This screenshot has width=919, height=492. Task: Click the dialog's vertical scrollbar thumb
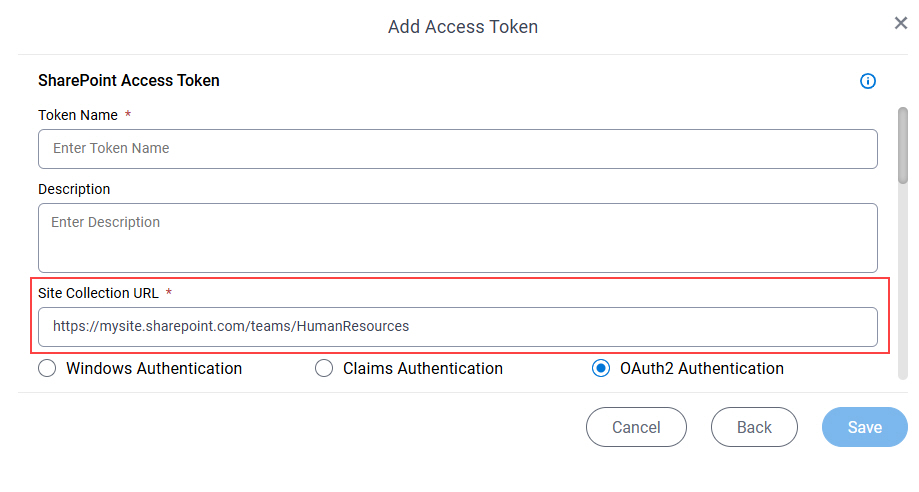point(903,145)
